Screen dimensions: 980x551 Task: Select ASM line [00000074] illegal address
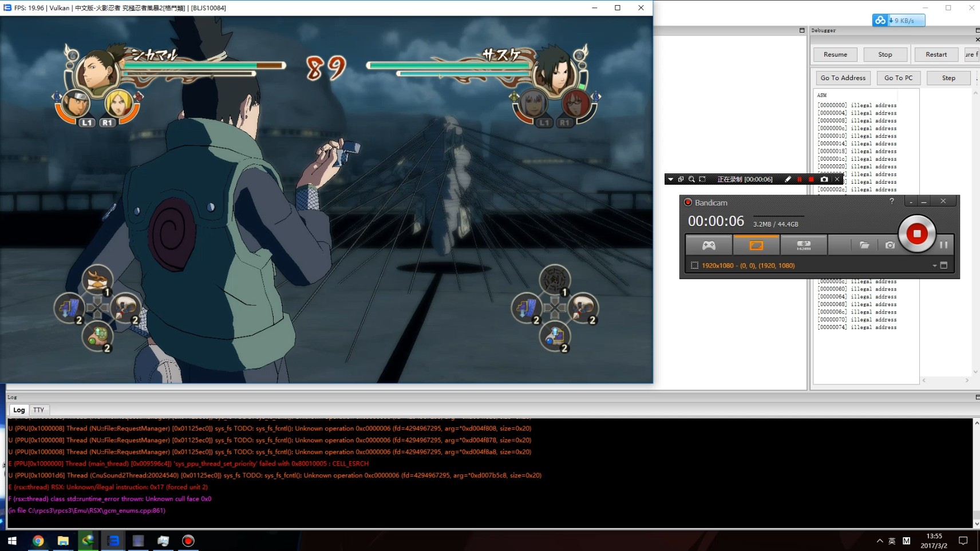click(x=857, y=327)
